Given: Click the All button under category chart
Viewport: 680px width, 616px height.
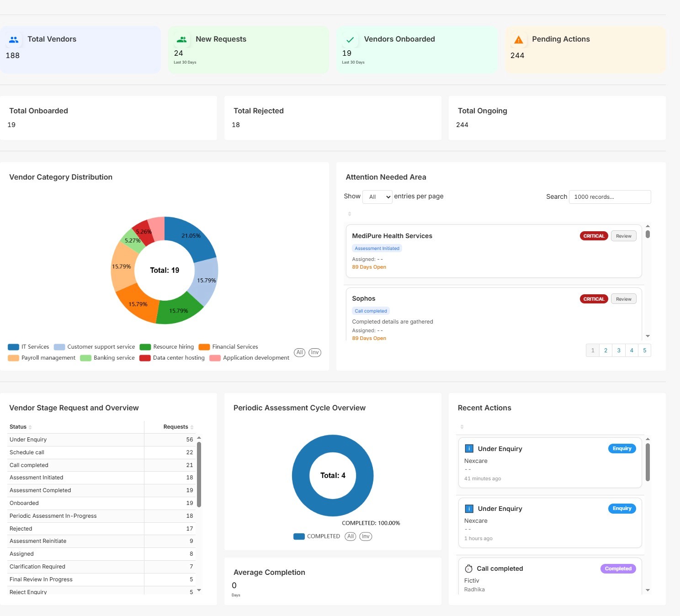Looking at the screenshot, I should click(x=299, y=352).
